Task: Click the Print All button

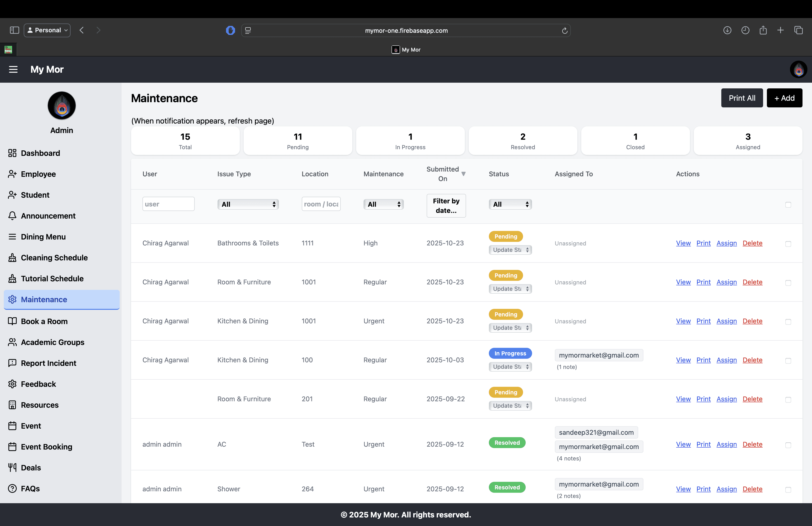Action: click(x=742, y=98)
